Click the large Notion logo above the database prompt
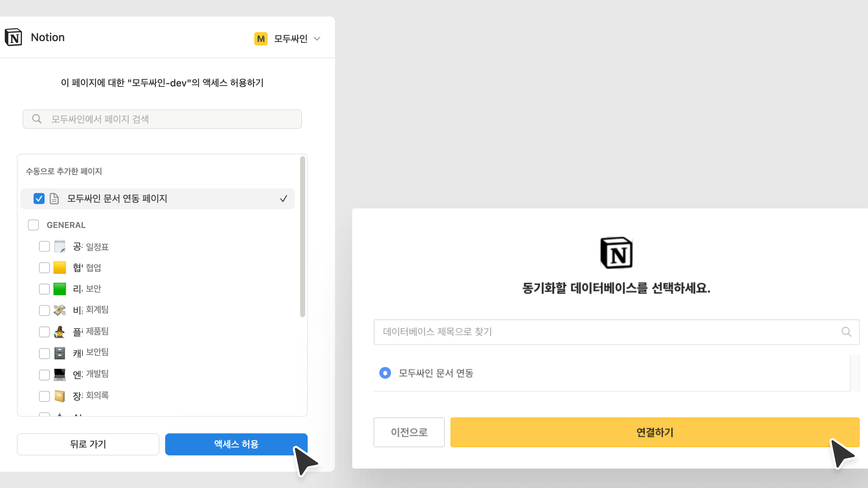This screenshot has width=868, height=488. tap(616, 253)
